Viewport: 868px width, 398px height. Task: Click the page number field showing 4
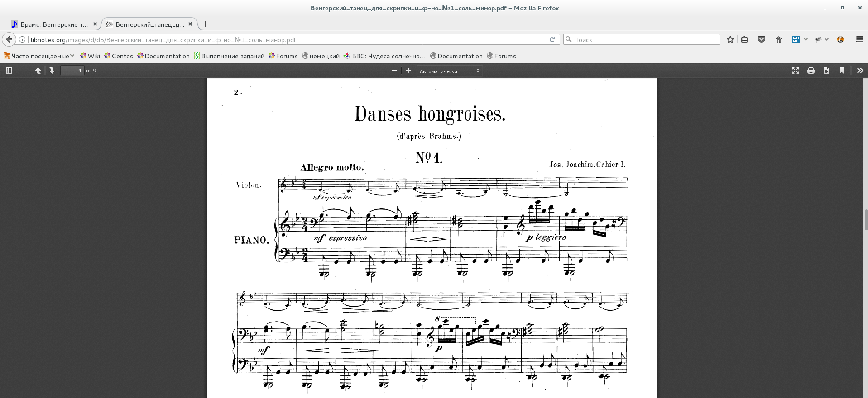point(72,71)
